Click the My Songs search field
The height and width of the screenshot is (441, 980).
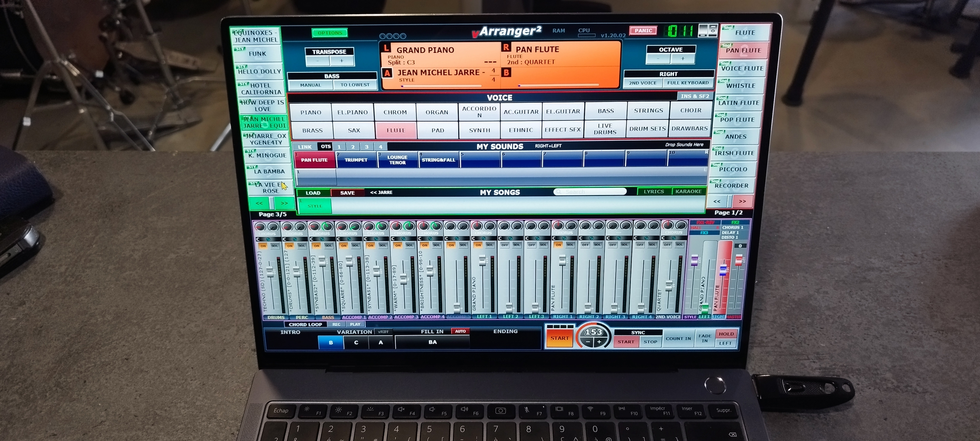tap(590, 192)
